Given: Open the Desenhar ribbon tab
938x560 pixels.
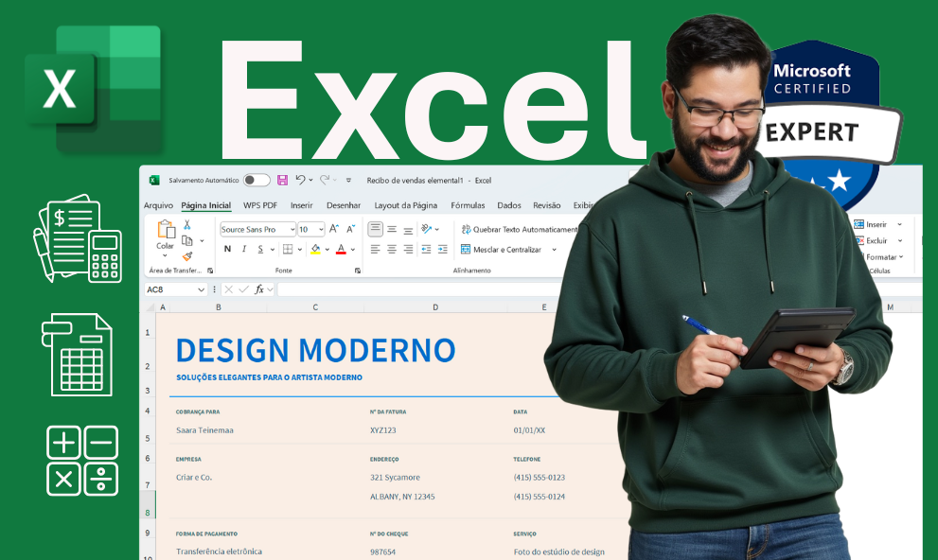Looking at the screenshot, I should 344,205.
